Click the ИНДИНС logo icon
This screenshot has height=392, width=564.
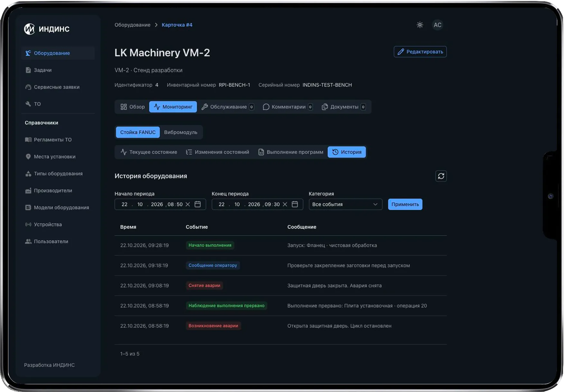[29, 29]
